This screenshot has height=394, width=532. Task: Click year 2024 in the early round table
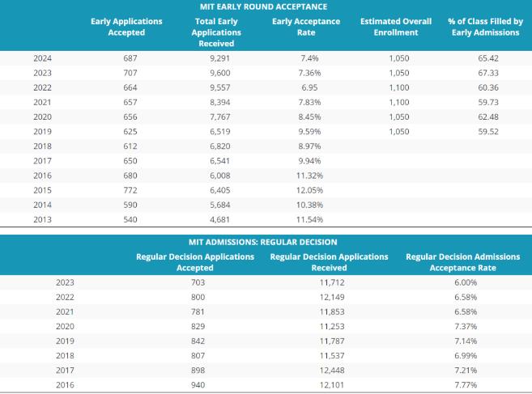(42, 58)
